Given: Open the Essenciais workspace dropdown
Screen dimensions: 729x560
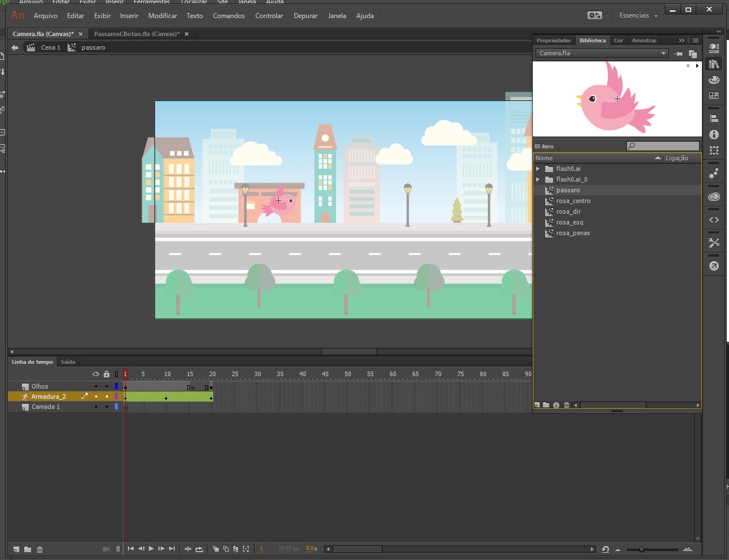Looking at the screenshot, I should 638,16.
